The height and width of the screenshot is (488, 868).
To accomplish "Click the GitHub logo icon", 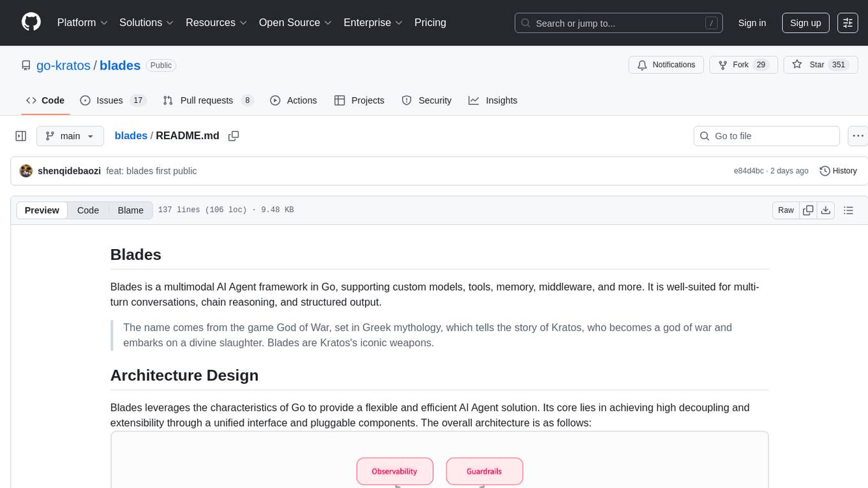I will tap(31, 22).
